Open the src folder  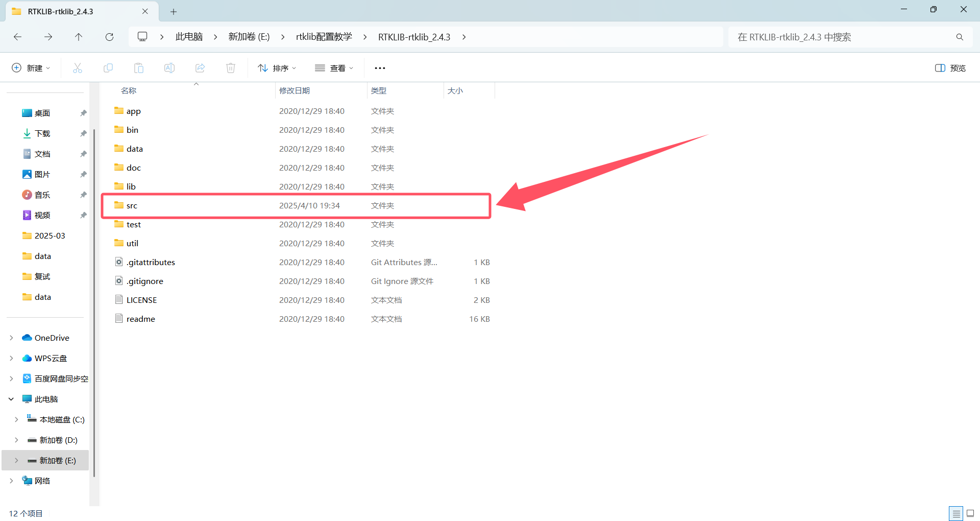131,205
